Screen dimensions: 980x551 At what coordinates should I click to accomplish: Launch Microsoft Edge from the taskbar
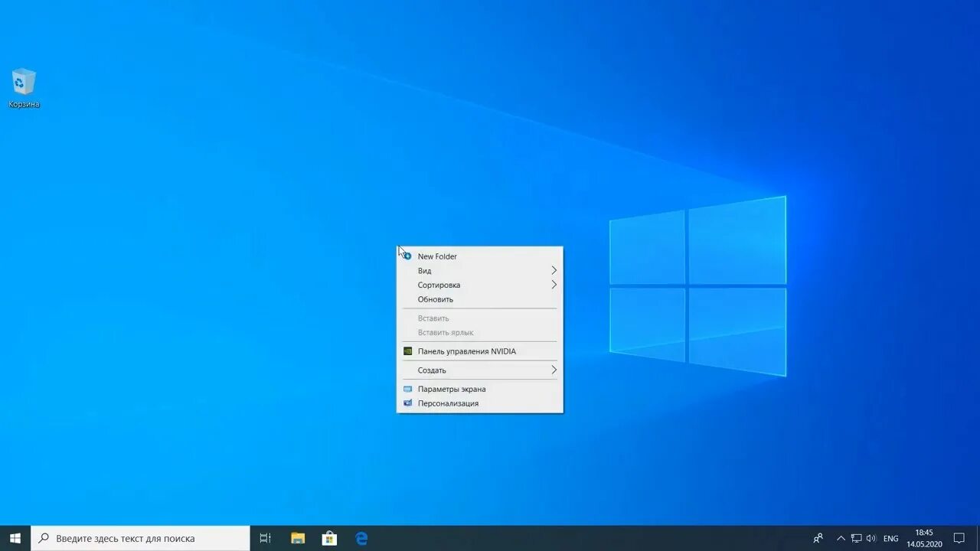(361, 538)
